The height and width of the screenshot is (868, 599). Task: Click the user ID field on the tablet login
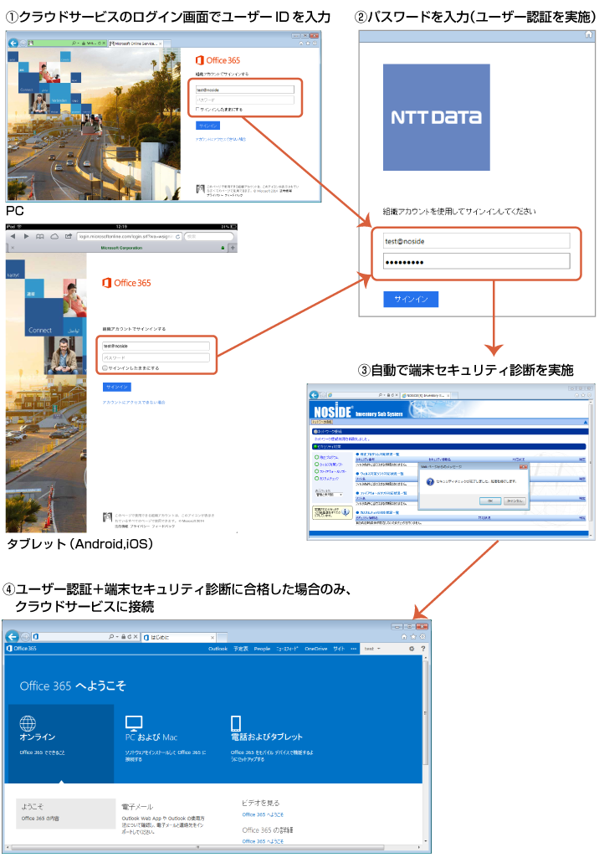coord(156,346)
